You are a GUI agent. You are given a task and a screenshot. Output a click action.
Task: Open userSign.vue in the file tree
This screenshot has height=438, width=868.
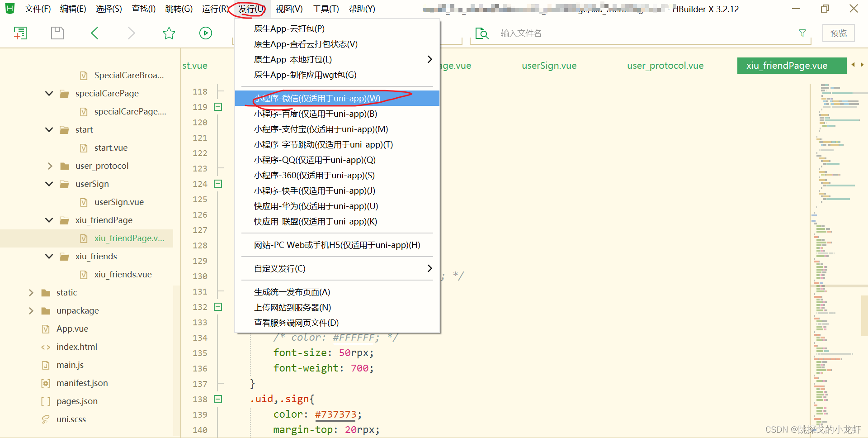[x=119, y=202]
